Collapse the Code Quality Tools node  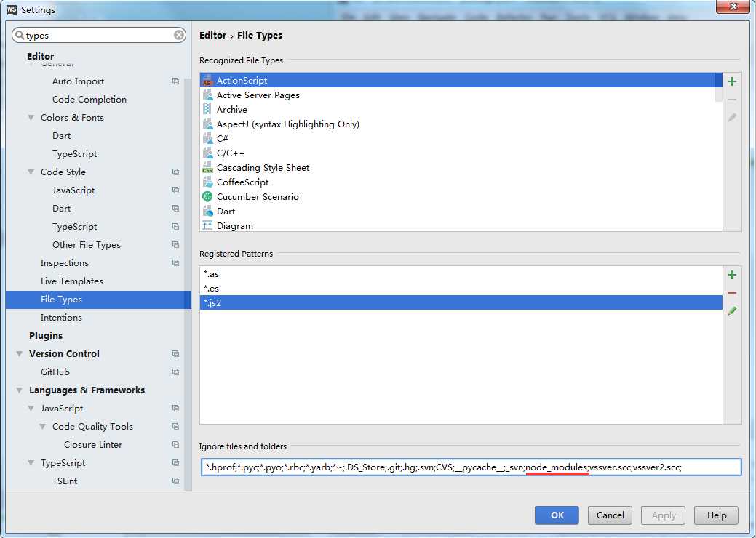coord(42,427)
